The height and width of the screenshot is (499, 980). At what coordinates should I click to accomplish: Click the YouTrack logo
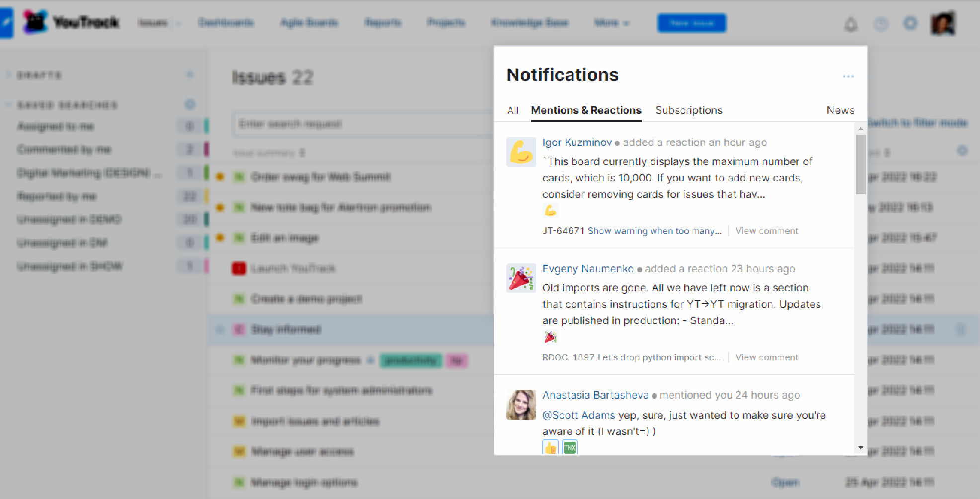(72, 22)
